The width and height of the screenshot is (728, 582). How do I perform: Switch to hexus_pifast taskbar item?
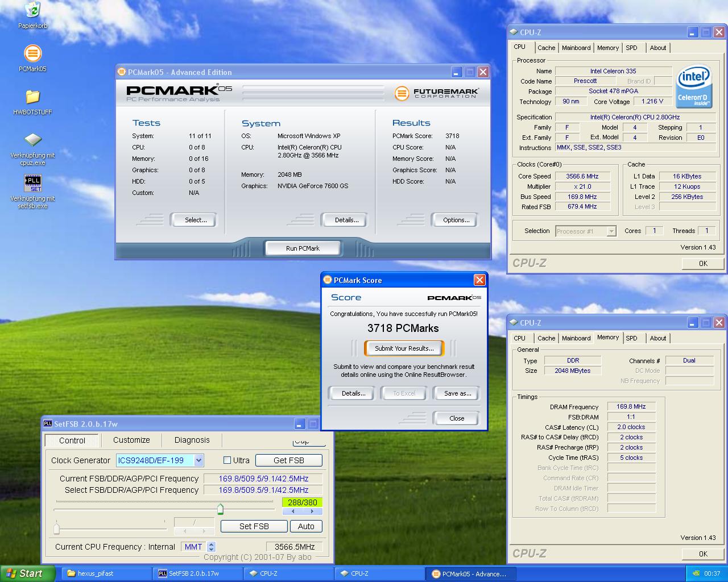pos(107,573)
